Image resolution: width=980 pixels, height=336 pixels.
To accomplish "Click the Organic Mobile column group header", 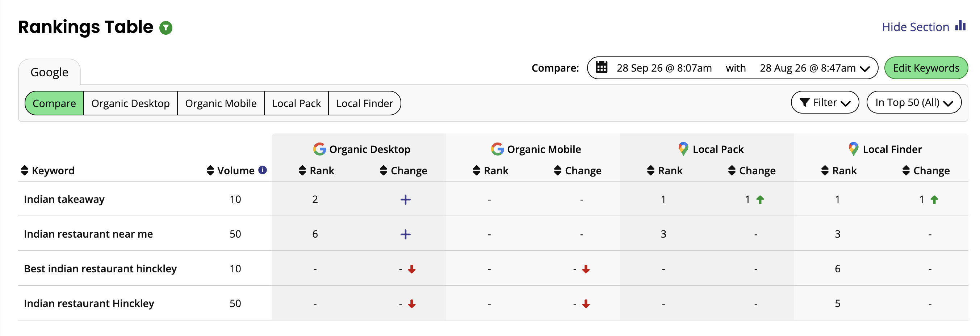I will click(x=536, y=149).
